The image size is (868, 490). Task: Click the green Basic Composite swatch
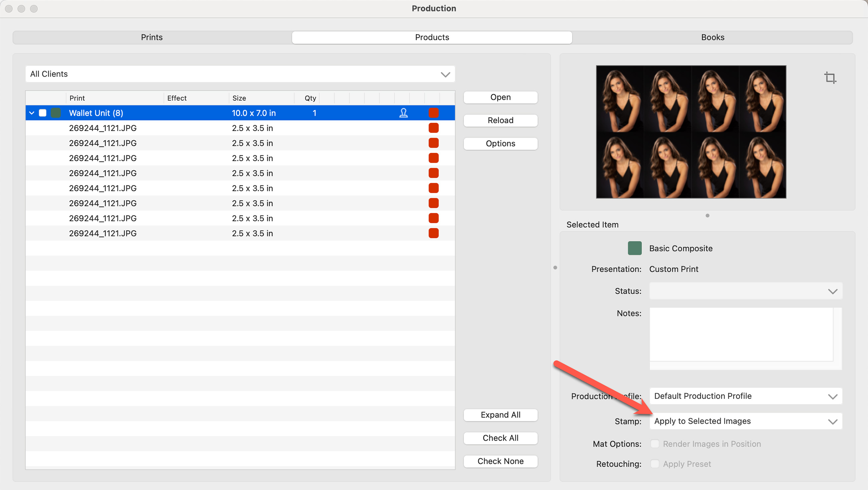point(635,248)
